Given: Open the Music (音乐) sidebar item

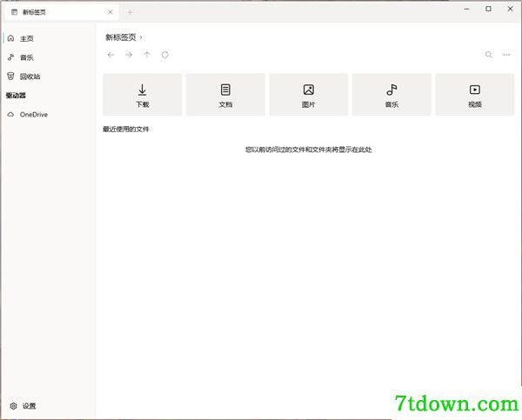Looking at the screenshot, I should [48, 57].
